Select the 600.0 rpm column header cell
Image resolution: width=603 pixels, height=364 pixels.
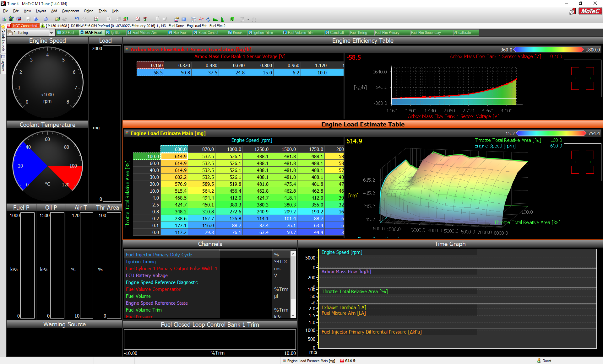point(174,149)
